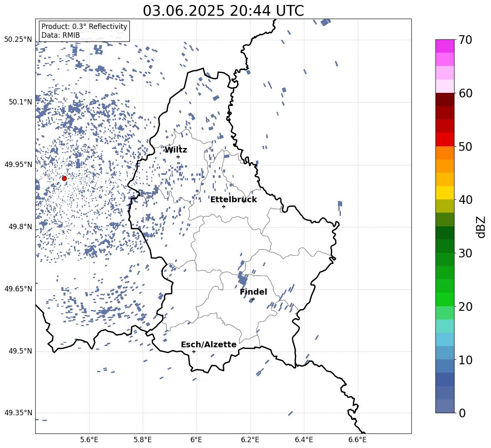Click the Ettelbruck station cross marker

(224, 206)
